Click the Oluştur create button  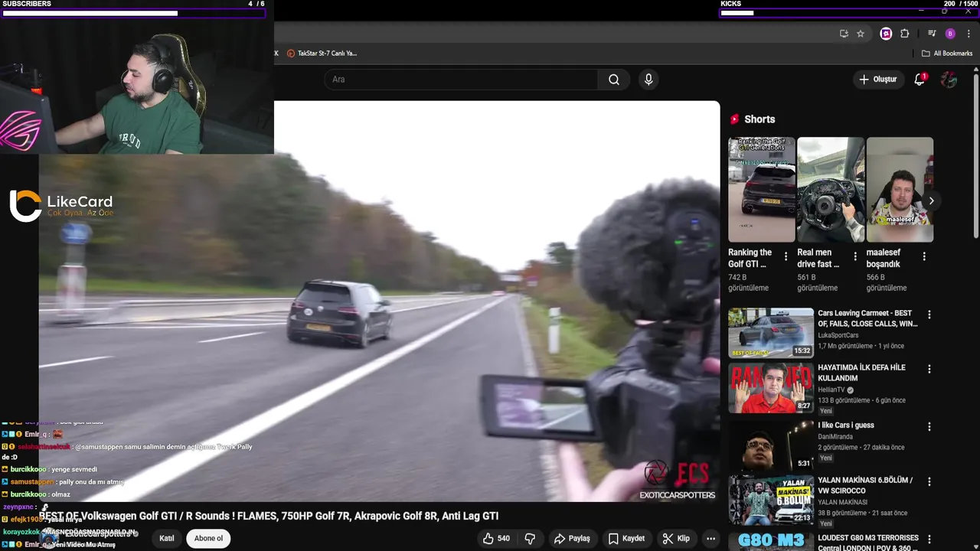point(877,80)
